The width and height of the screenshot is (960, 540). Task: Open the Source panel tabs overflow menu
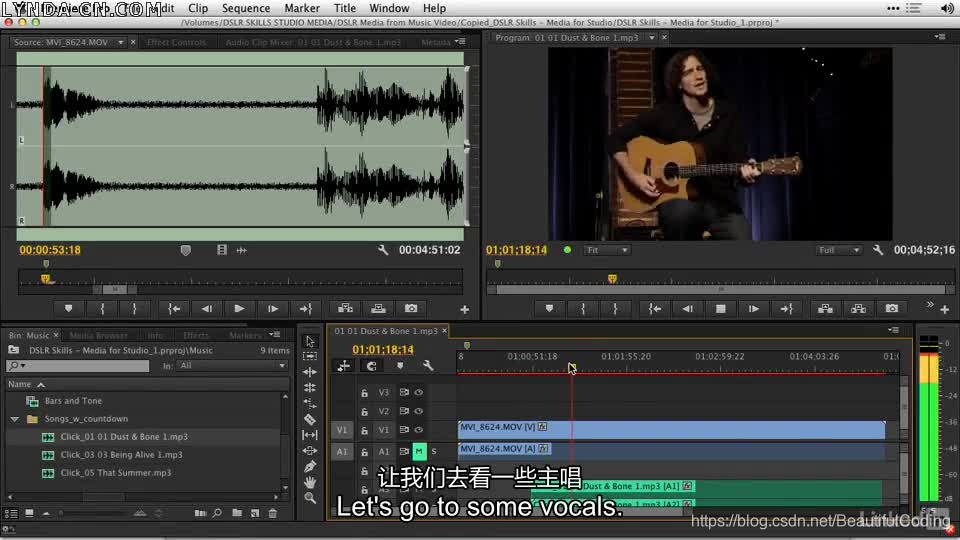pos(460,42)
